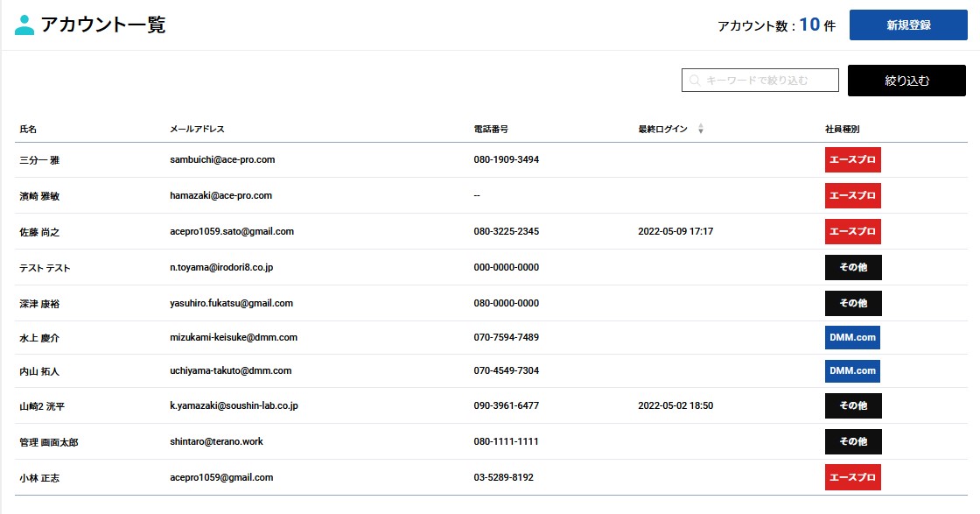Click the メールアドレス column header
The image size is (980, 514).
197,130
